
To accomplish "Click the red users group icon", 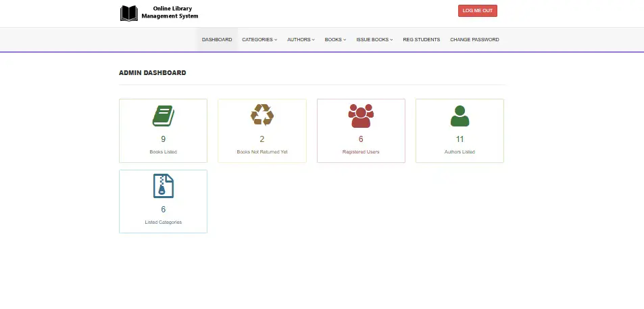I will (x=361, y=116).
